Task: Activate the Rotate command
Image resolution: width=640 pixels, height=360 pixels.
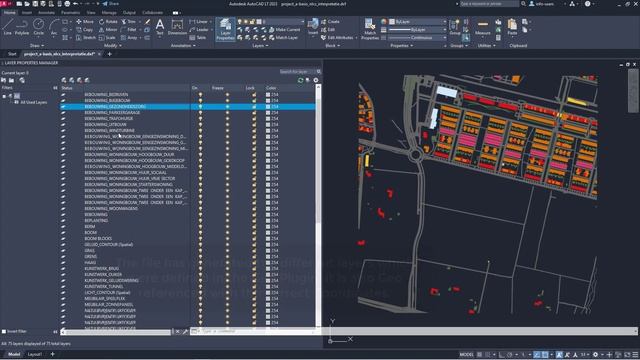Action: tap(108, 22)
